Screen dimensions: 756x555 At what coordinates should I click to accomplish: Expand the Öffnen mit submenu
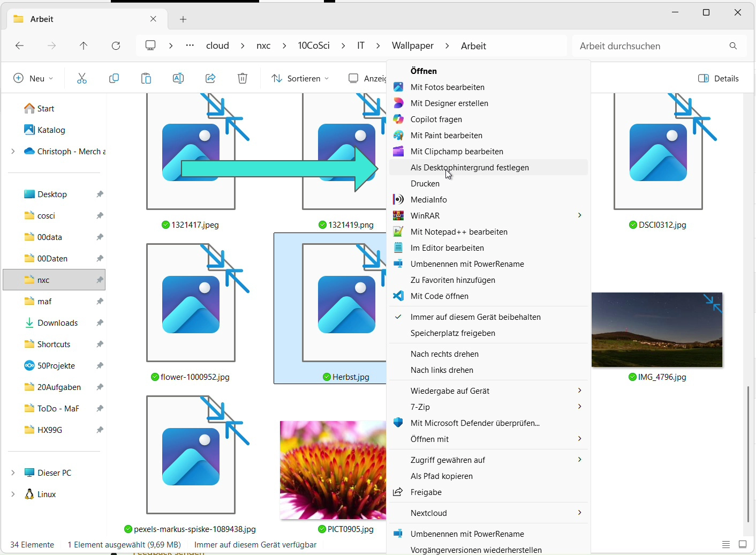[579, 439]
